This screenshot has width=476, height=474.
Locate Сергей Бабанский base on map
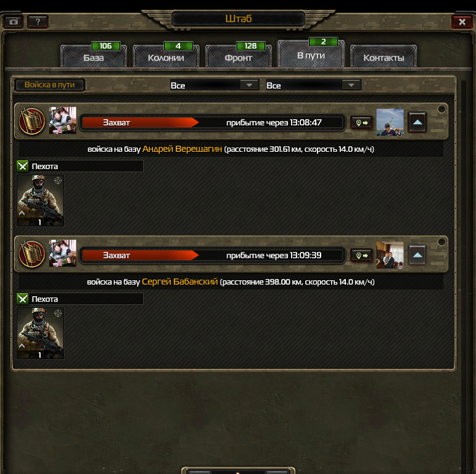click(x=361, y=256)
